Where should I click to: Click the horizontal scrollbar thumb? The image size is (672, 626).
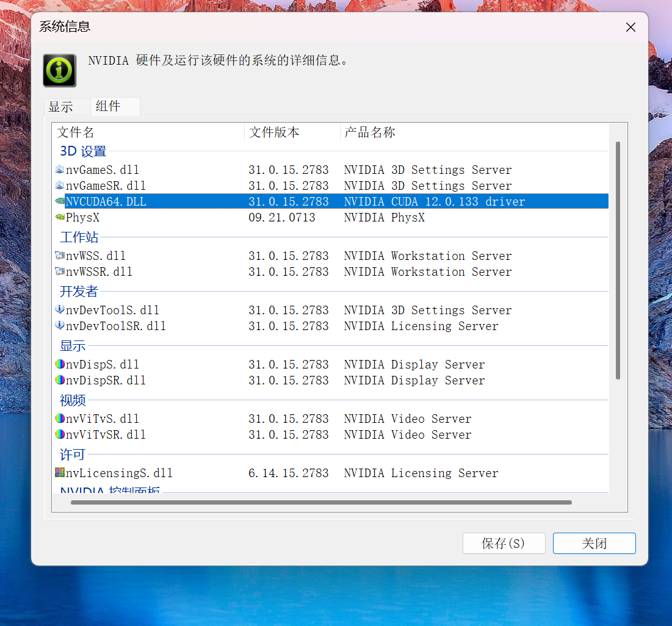tap(321, 502)
